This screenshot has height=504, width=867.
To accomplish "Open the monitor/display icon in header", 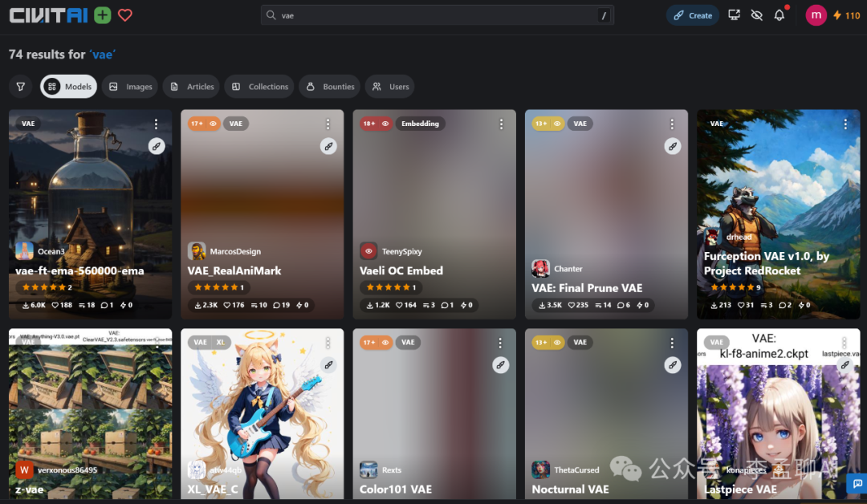I will point(734,15).
